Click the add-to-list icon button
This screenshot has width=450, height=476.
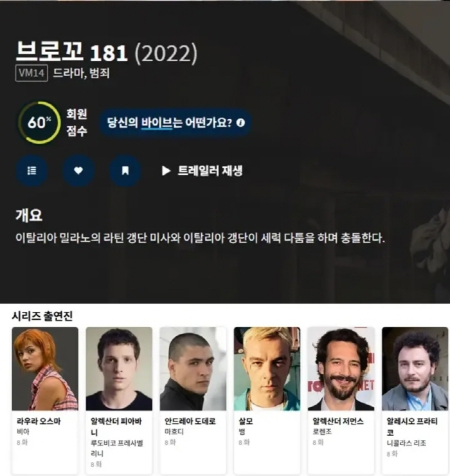pyautogui.click(x=32, y=170)
